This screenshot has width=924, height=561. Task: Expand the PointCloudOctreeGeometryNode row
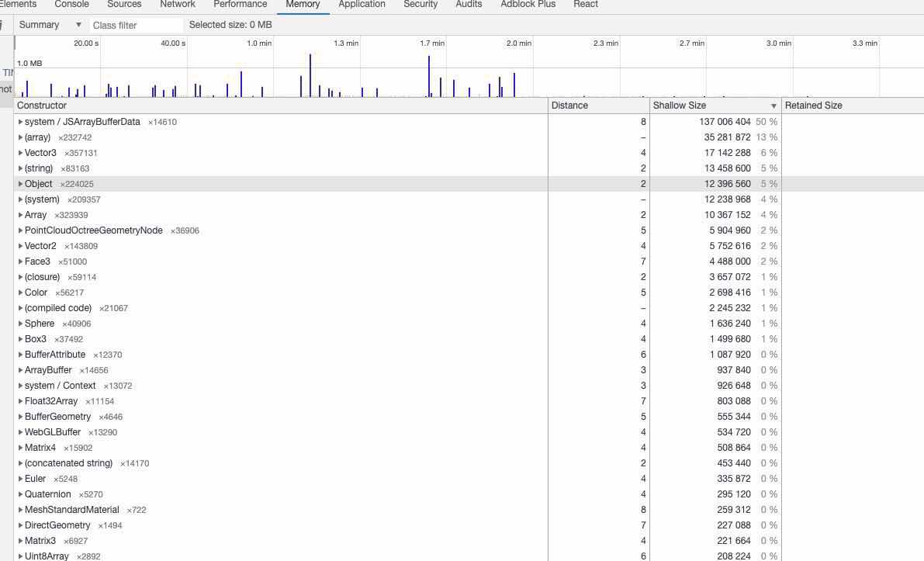(20, 230)
